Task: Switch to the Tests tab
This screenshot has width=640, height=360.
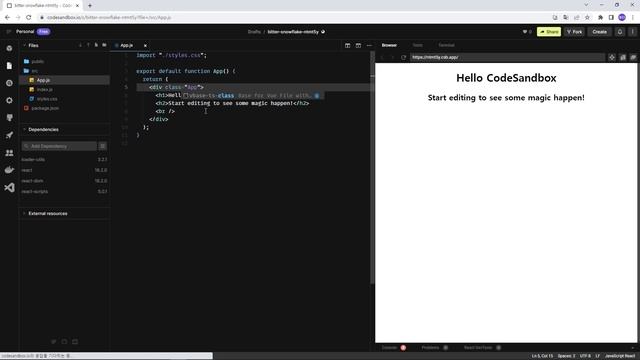Action: pos(418,45)
